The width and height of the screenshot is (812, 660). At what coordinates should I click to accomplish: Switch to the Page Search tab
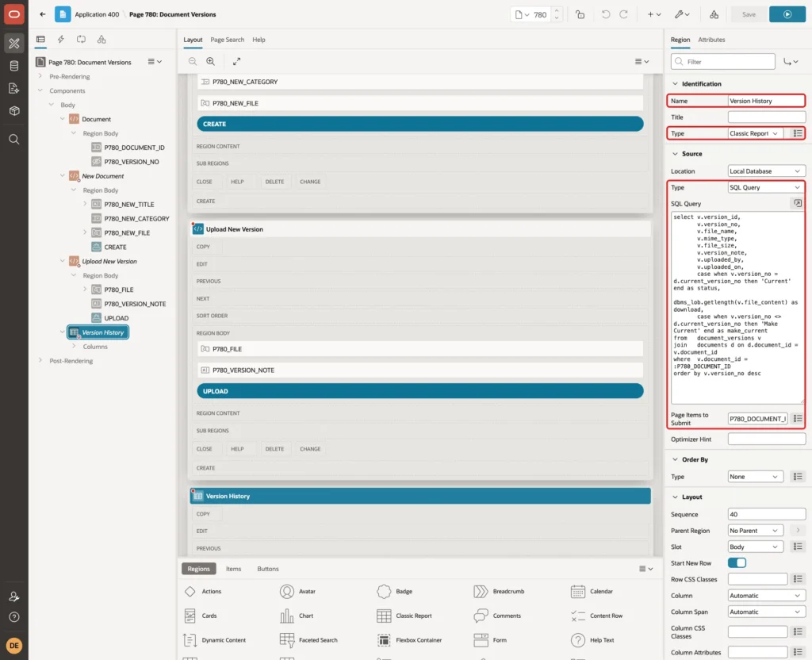(227, 40)
